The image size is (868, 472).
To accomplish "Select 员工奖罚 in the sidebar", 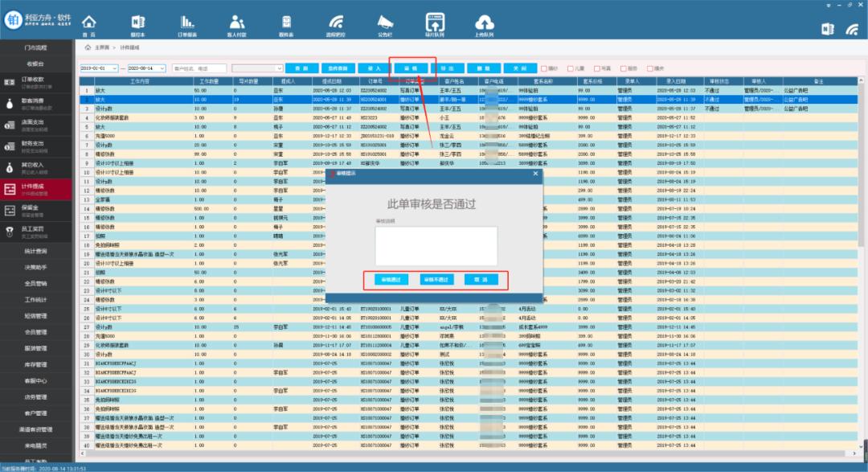I will 36,232.
